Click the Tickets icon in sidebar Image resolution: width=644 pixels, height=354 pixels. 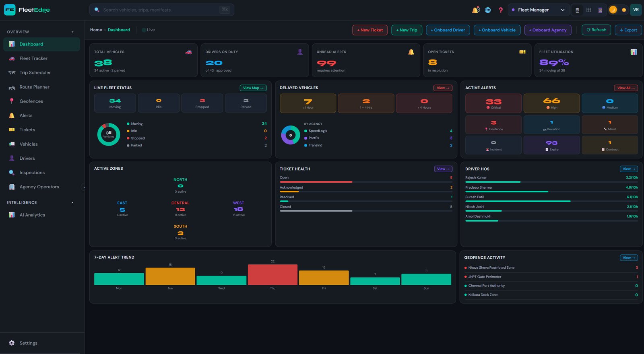pos(12,130)
